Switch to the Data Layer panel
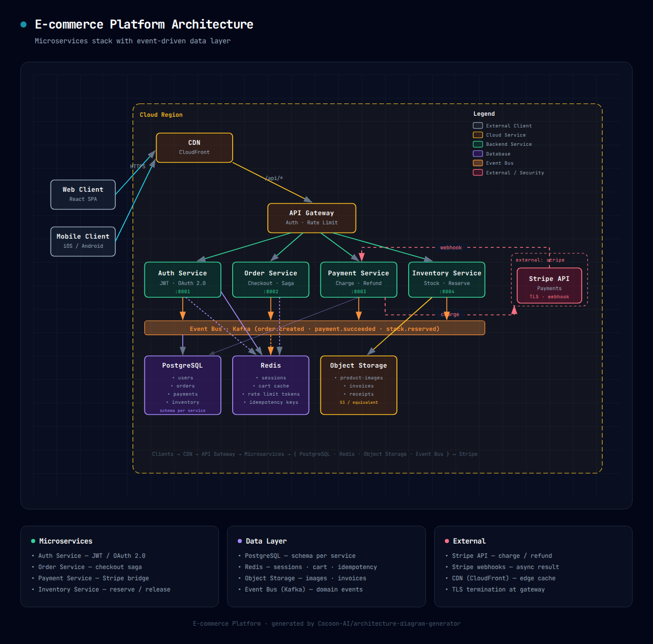653x644 pixels. pos(266,540)
